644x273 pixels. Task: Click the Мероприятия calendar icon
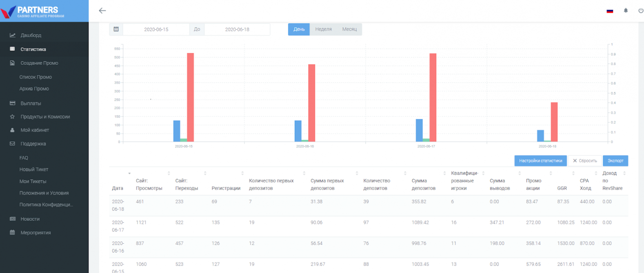(13, 233)
